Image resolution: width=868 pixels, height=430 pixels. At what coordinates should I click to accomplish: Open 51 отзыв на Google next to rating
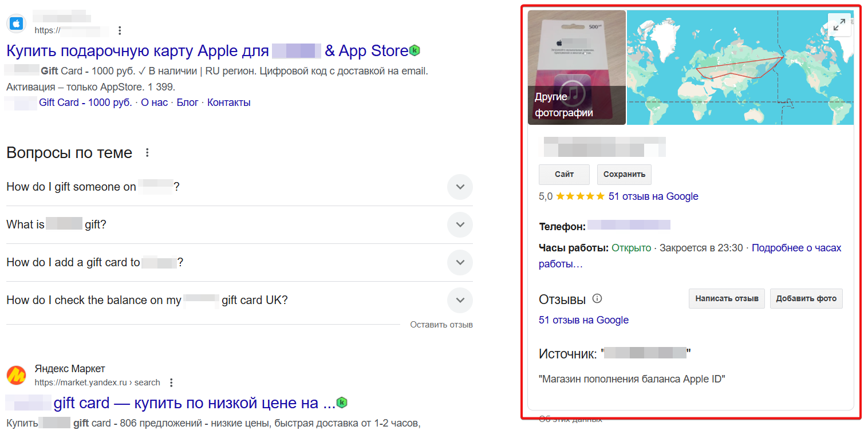653,196
